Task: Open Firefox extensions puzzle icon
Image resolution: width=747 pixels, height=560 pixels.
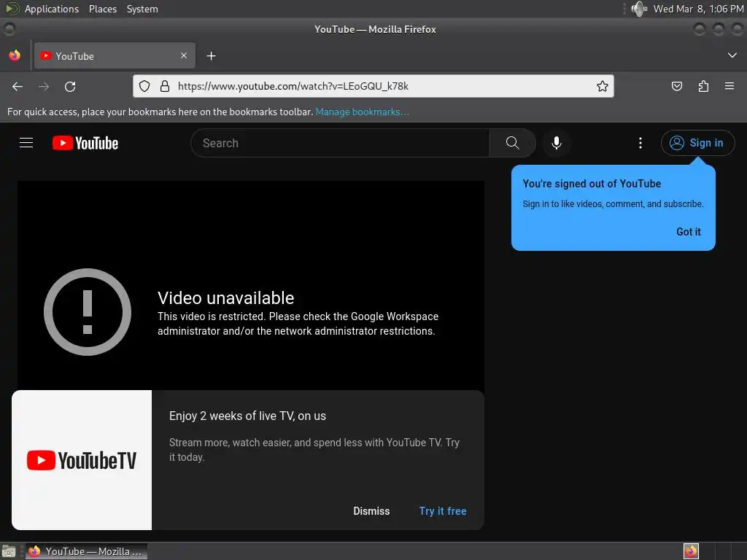Action: click(703, 86)
